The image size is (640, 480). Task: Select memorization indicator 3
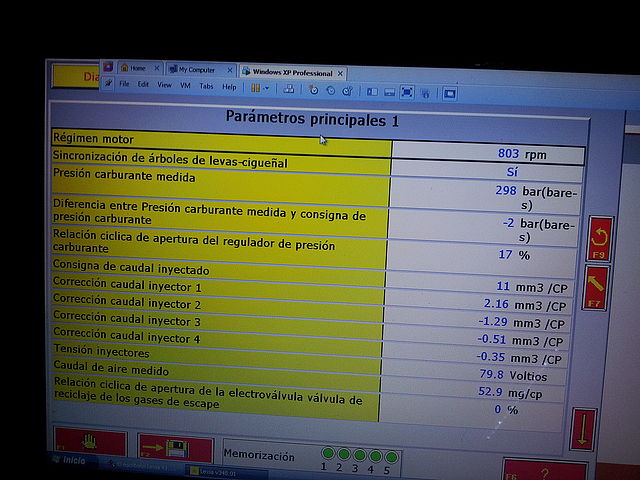[359, 456]
